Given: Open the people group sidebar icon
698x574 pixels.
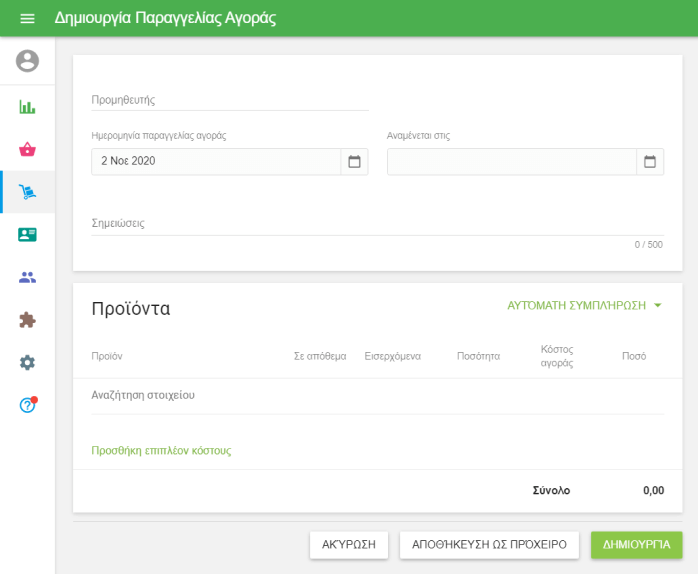Looking at the screenshot, I should [27, 277].
